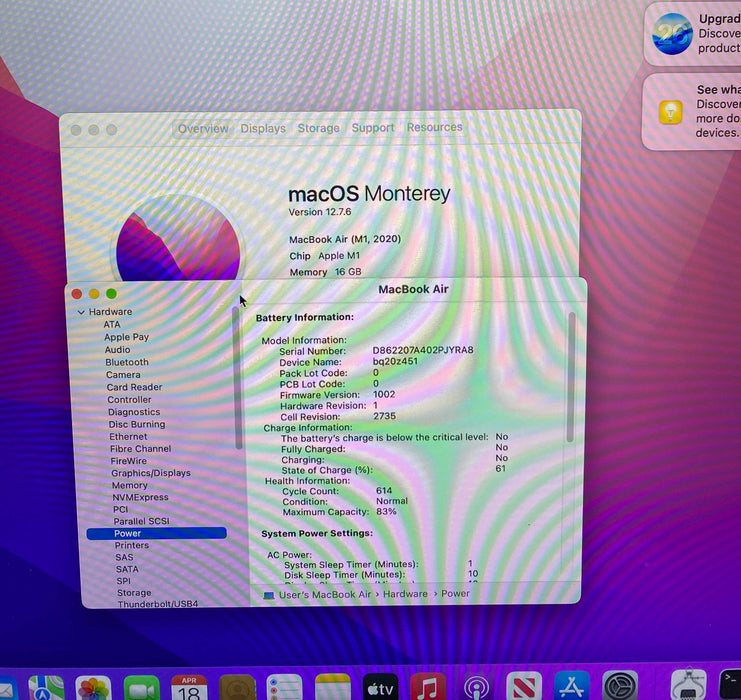Switch to the Resources tab

pos(435,127)
